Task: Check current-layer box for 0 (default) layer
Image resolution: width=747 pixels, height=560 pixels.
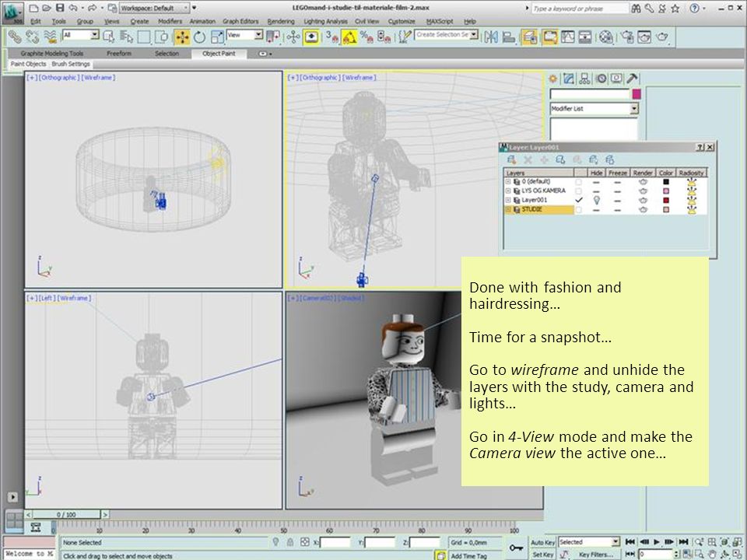Action: tap(578, 182)
